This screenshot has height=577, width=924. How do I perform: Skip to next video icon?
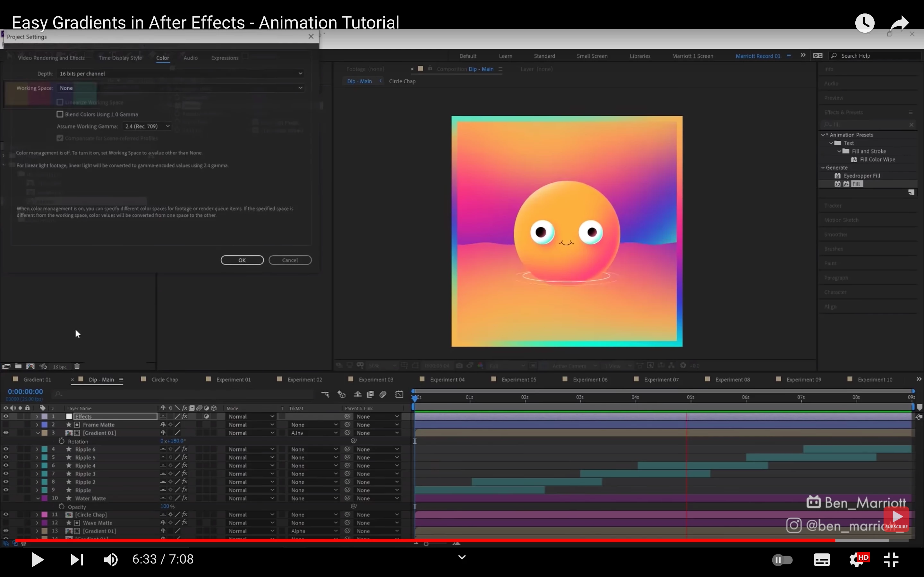coord(77,559)
